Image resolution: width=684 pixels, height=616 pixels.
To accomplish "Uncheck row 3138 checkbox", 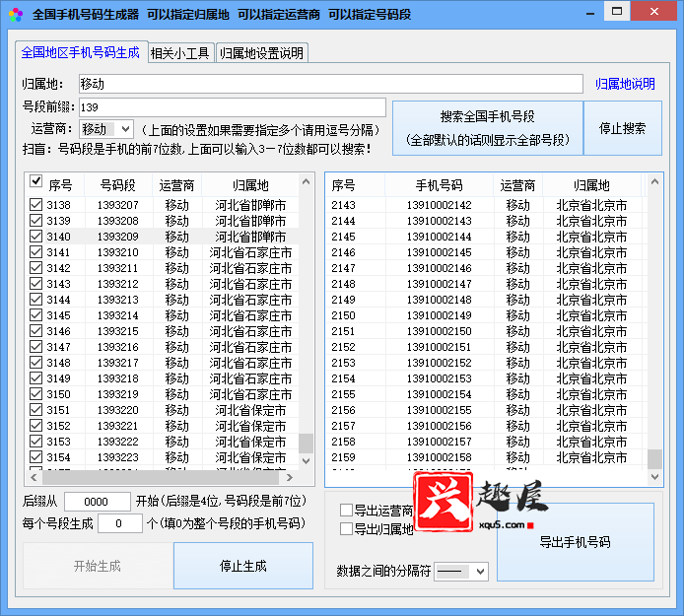I will click(x=35, y=205).
